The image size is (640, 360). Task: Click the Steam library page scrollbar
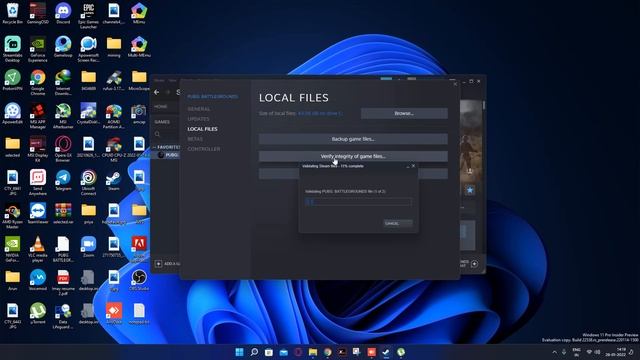coord(484,105)
